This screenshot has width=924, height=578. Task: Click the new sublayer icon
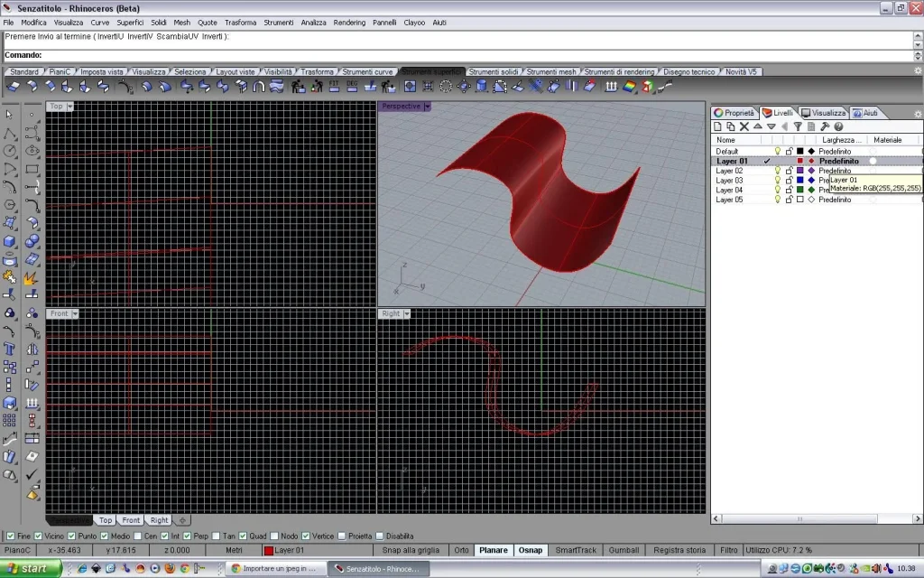pyautogui.click(x=731, y=126)
